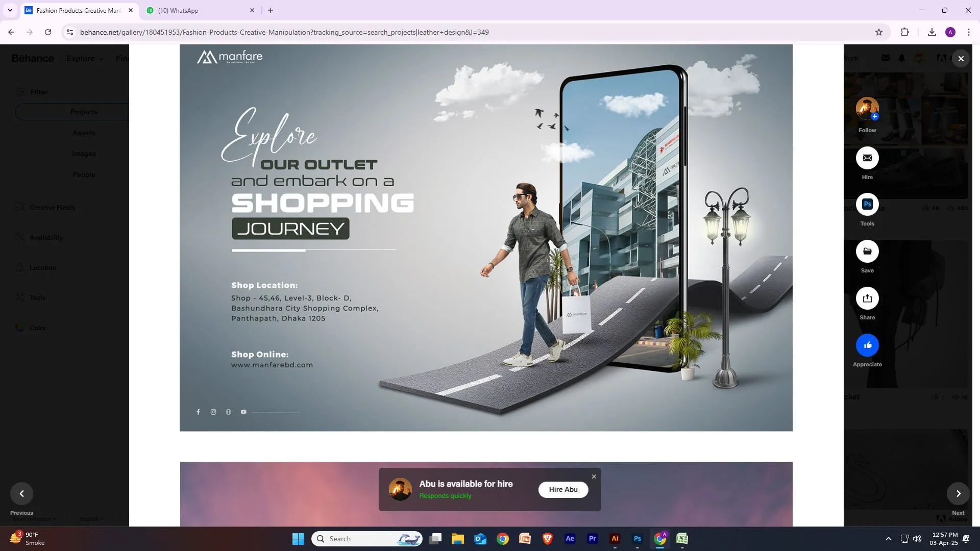Open Chrome three-dot menu
This screenshot has width=980, height=551.
click(x=969, y=32)
